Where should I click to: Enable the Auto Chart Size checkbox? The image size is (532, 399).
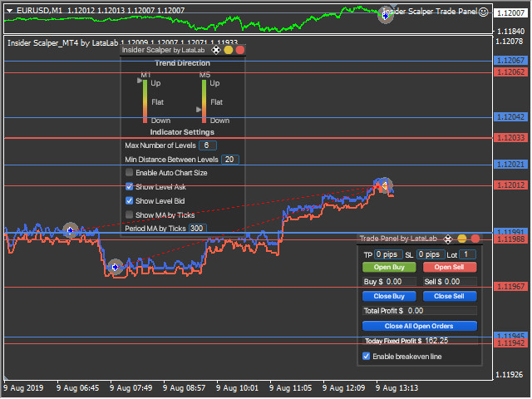tap(129, 172)
